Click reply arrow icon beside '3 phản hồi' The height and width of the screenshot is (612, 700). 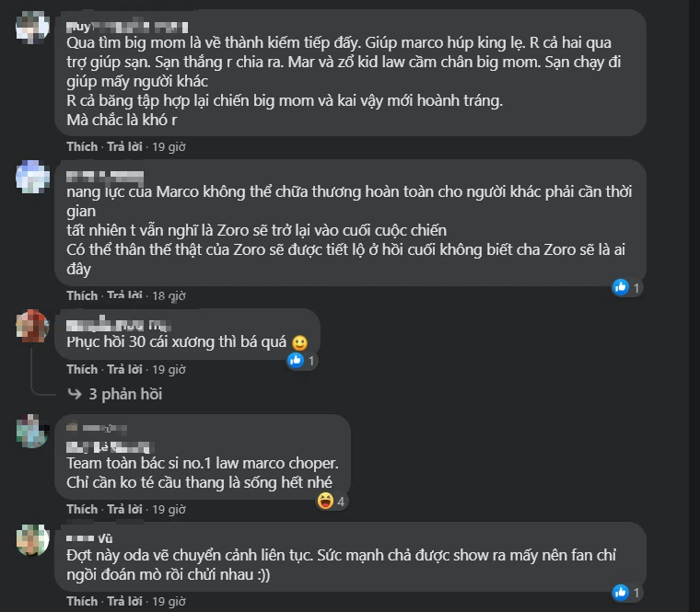(x=75, y=394)
